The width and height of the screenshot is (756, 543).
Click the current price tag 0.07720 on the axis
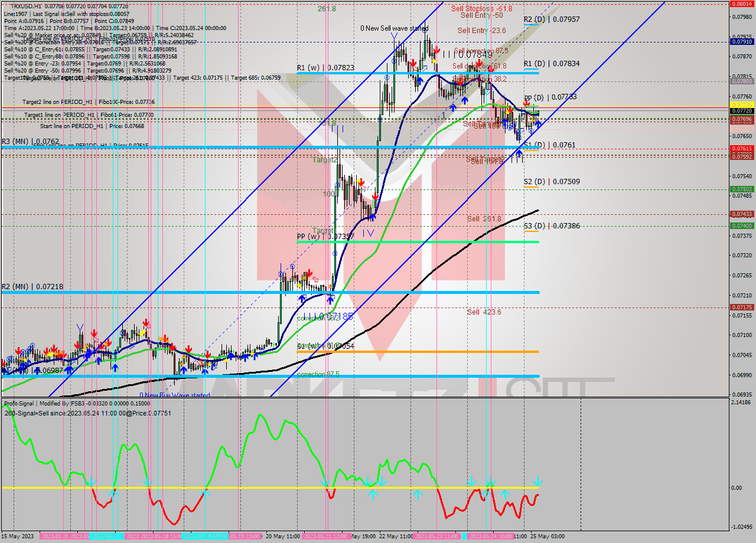742,110
